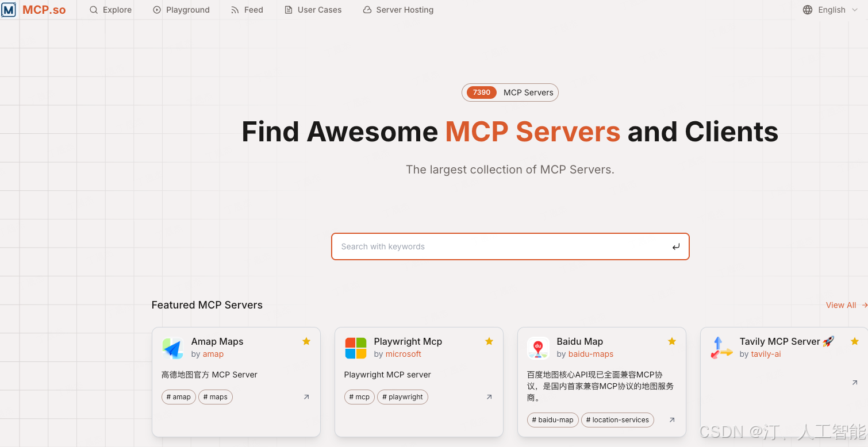Image resolution: width=868 pixels, height=447 pixels.
Task: Open the English language dropdown
Action: (830, 10)
